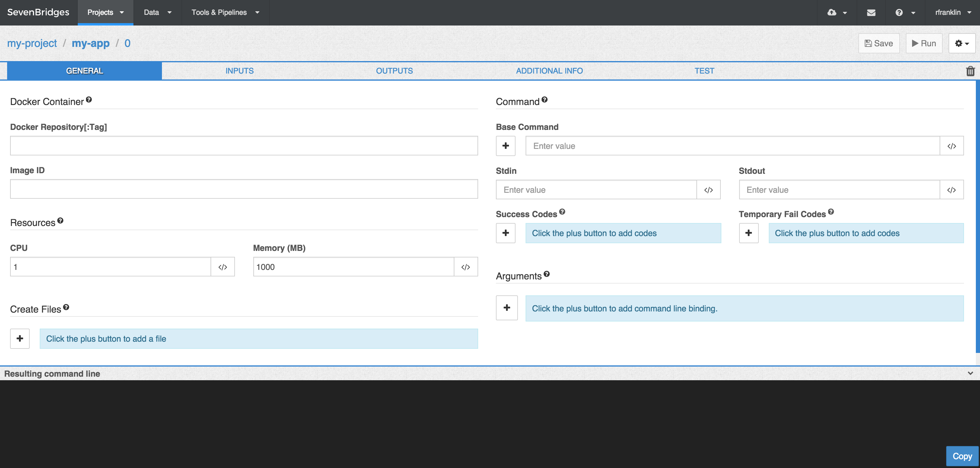Click plus button to add Success Code
The image size is (980, 468).
(506, 233)
